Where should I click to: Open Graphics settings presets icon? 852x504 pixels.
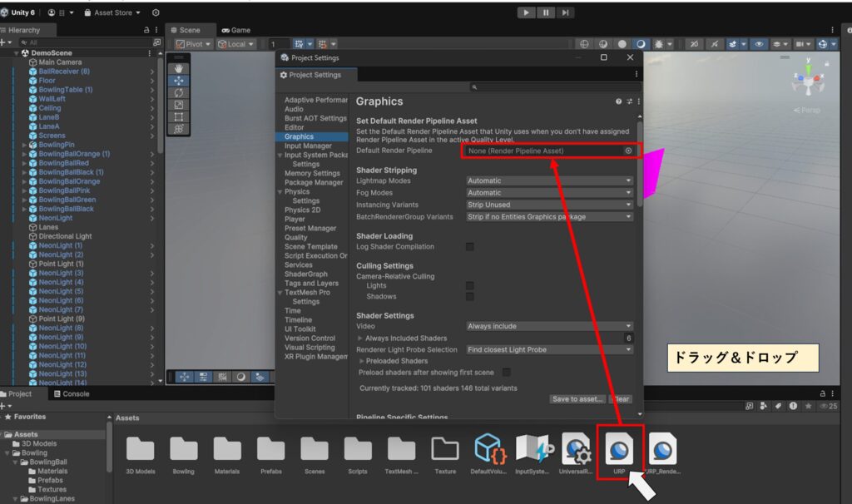(x=629, y=101)
